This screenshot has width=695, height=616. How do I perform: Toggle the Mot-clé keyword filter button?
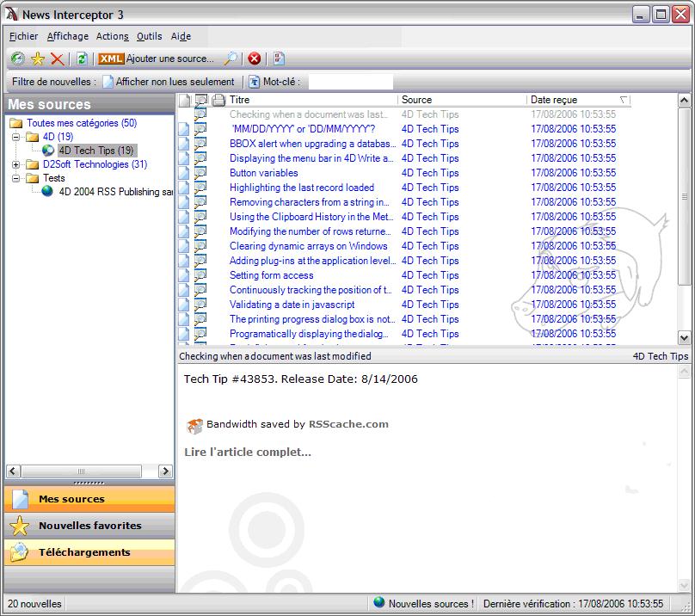(274, 82)
